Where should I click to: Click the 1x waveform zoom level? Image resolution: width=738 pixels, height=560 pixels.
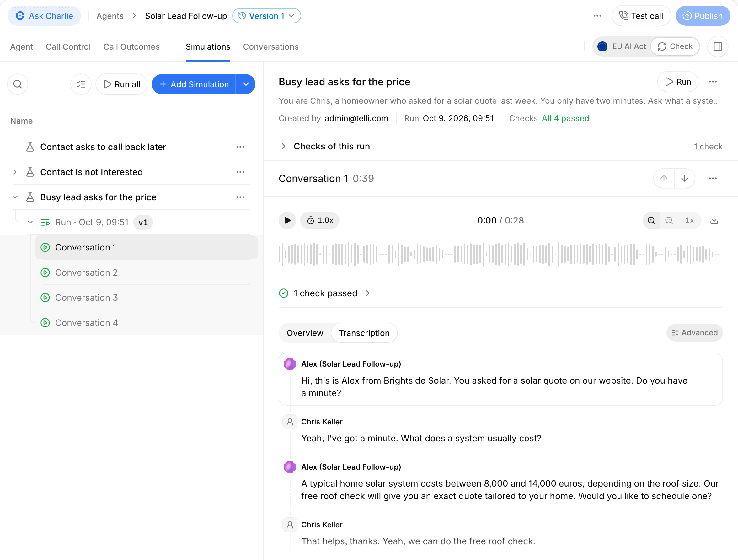[x=689, y=220]
